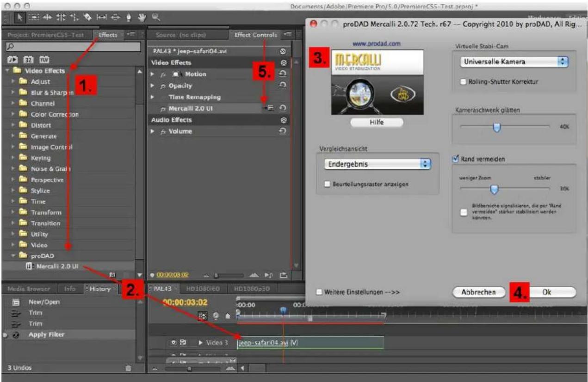588x382 pixels.
Task: Click the Hilfe button
Action: [377, 123]
